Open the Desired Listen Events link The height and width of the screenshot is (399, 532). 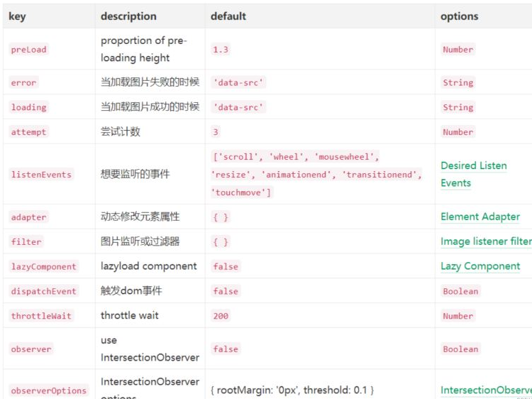click(473, 174)
